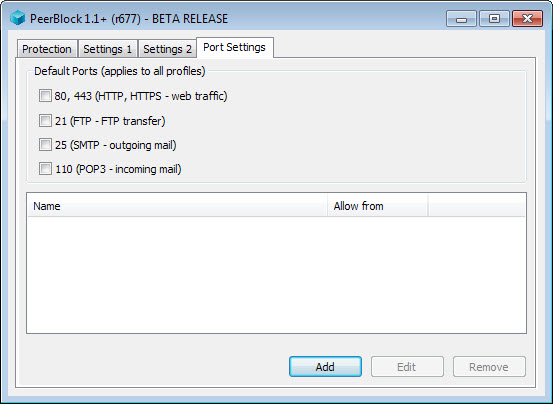Close the PeerBlock settings window
This screenshot has height=404, width=553.
pos(527,19)
